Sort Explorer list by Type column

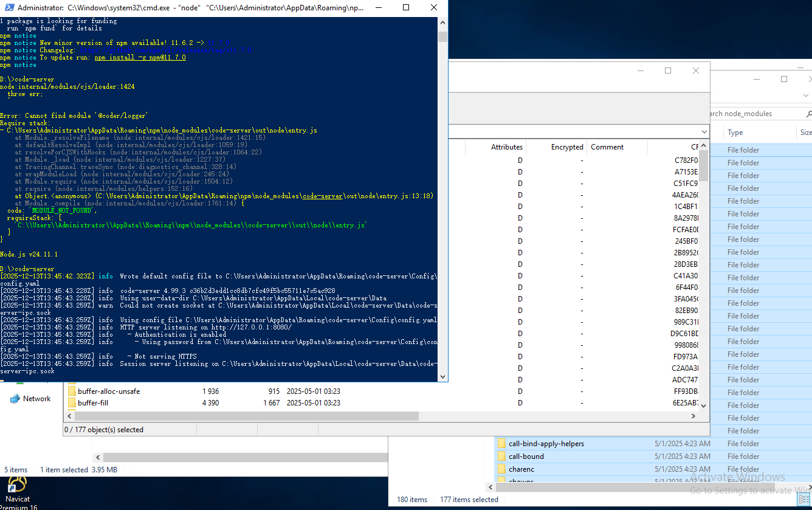pyautogui.click(x=735, y=133)
